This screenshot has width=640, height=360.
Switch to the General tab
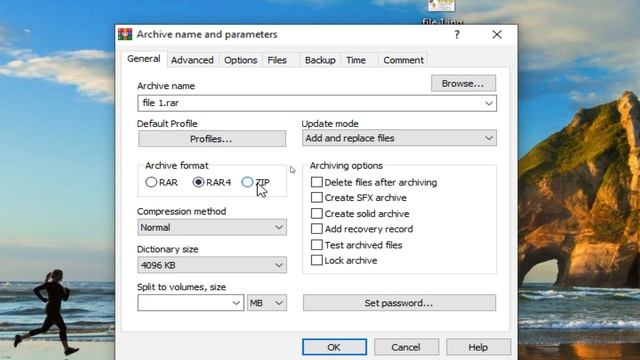(144, 59)
